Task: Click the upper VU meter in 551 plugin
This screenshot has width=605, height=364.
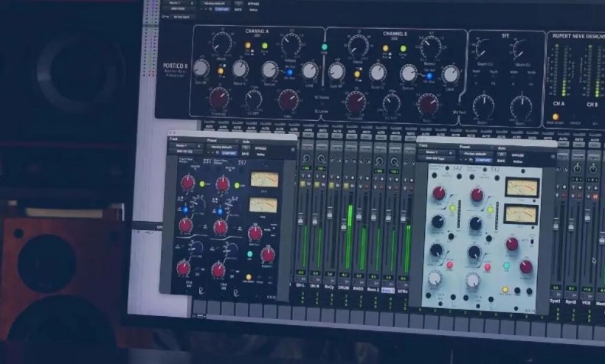Action: [x=265, y=180]
